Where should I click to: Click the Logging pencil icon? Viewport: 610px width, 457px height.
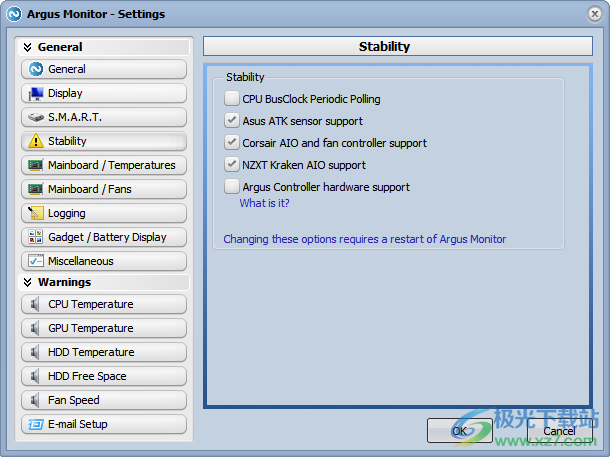[36, 213]
